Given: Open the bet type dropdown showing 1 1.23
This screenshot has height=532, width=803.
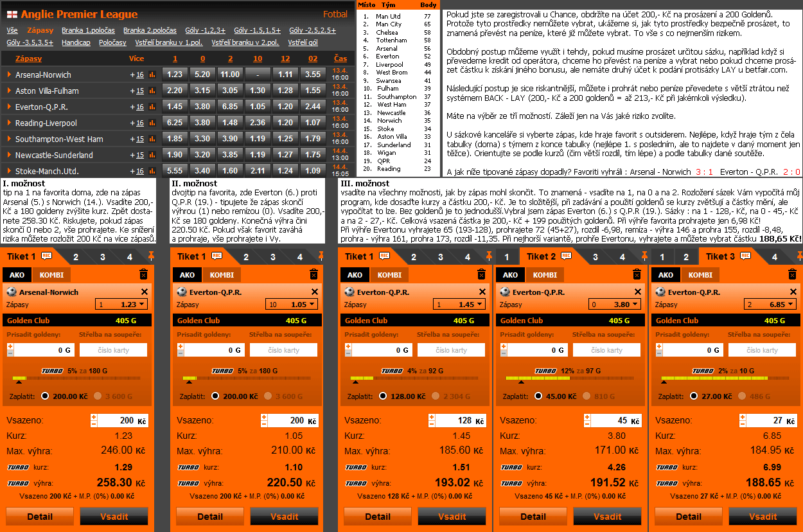Looking at the screenshot, I should tap(122, 305).
